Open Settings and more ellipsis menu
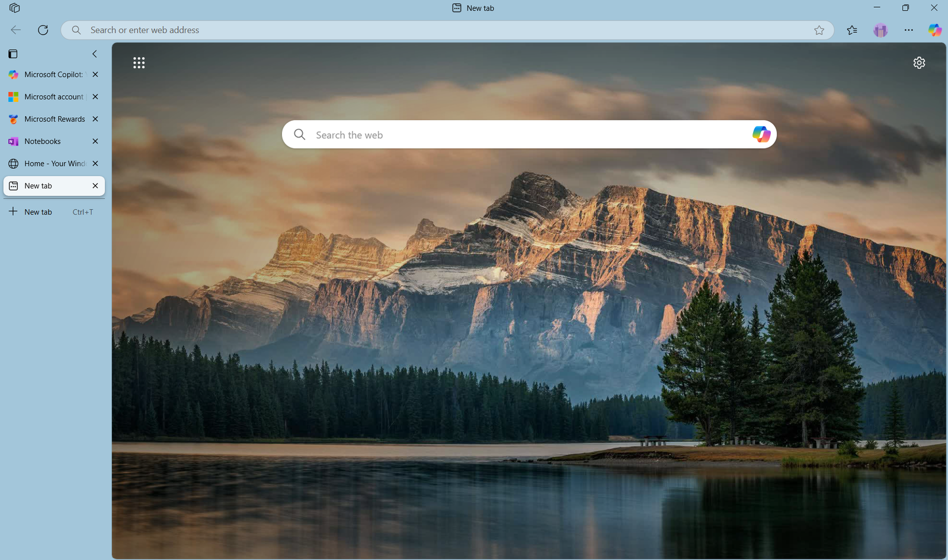The height and width of the screenshot is (560, 948). click(x=908, y=30)
